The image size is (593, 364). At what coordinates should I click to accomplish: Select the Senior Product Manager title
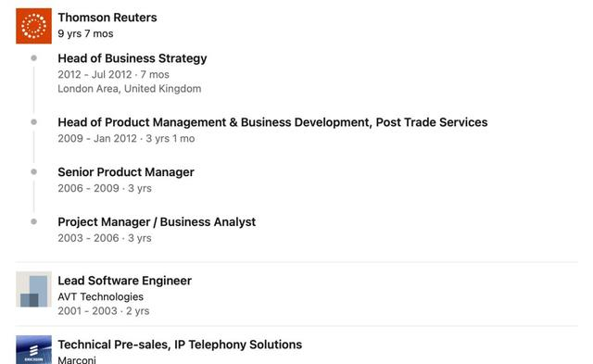[126, 172]
